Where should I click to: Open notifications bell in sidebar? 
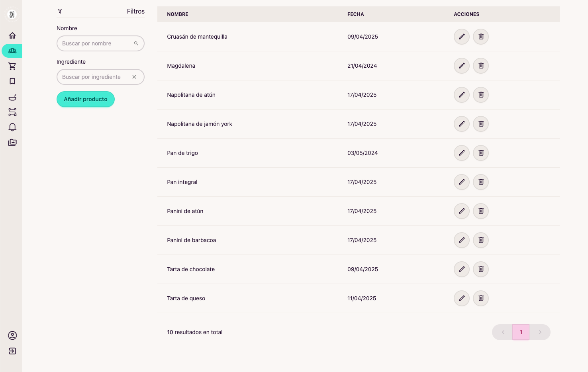12,127
